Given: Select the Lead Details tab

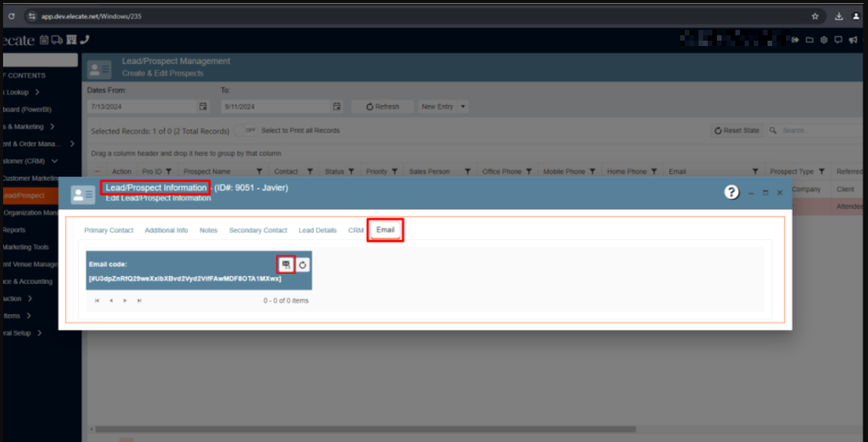Looking at the screenshot, I should click(317, 230).
